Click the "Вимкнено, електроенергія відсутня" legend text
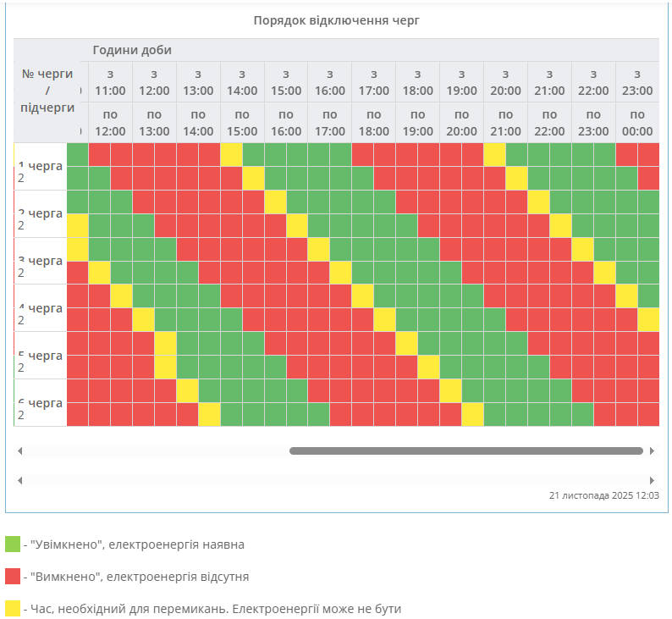 (x=140, y=577)
